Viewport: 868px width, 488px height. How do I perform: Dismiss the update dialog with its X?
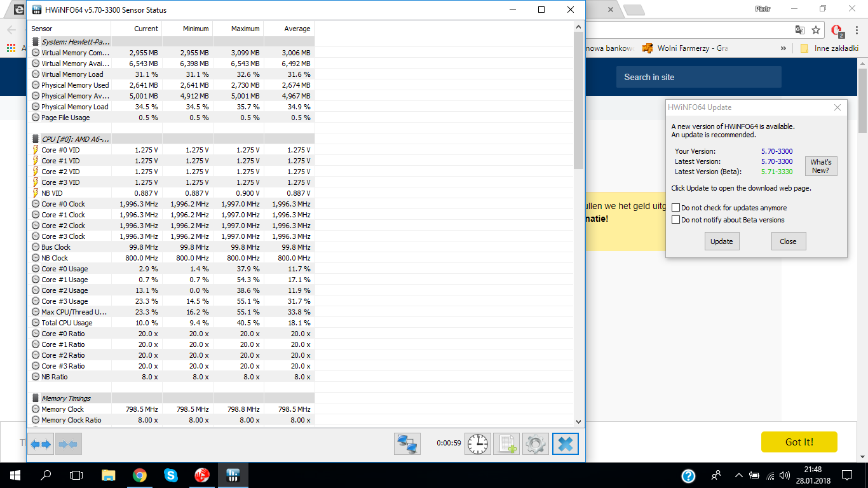pyautogui.click(x=837, y=108)
